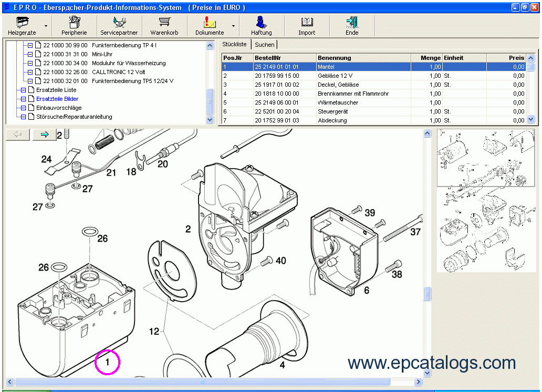The width and height of the screenshot is (542, 392).
Task: Sort by Preis column header
Action: point(506,58)
